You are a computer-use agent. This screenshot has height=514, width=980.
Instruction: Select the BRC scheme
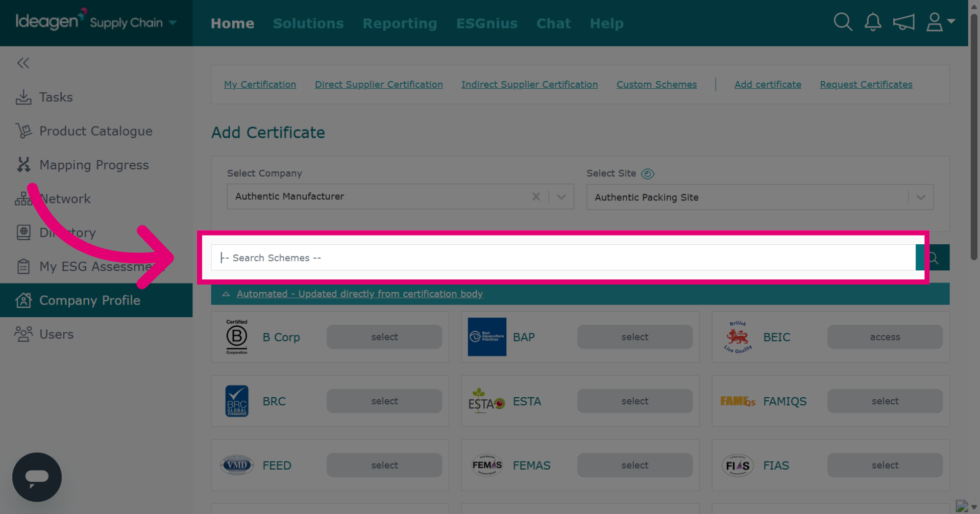[384, 401]
